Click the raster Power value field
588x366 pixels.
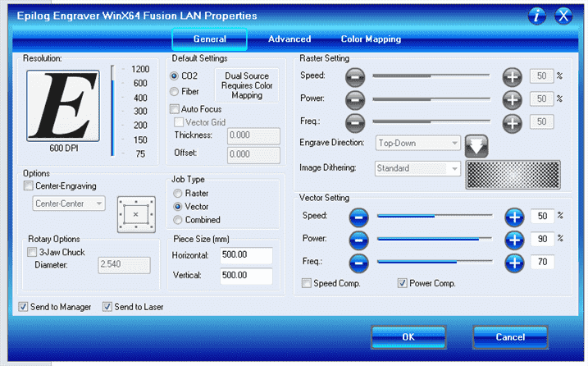[541, 99]
